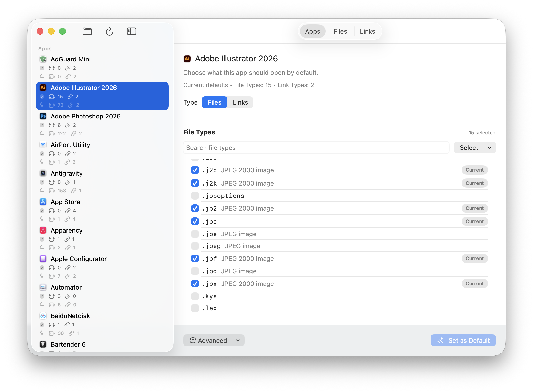Refresh the app list
Image resolution: width=533 pixels, height=392 pixels.
pos(109,31)
